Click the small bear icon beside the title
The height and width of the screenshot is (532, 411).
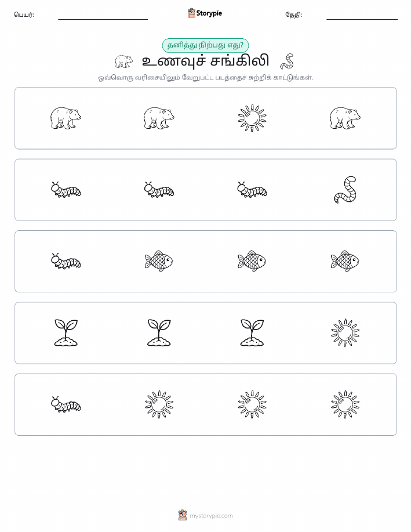124,61
